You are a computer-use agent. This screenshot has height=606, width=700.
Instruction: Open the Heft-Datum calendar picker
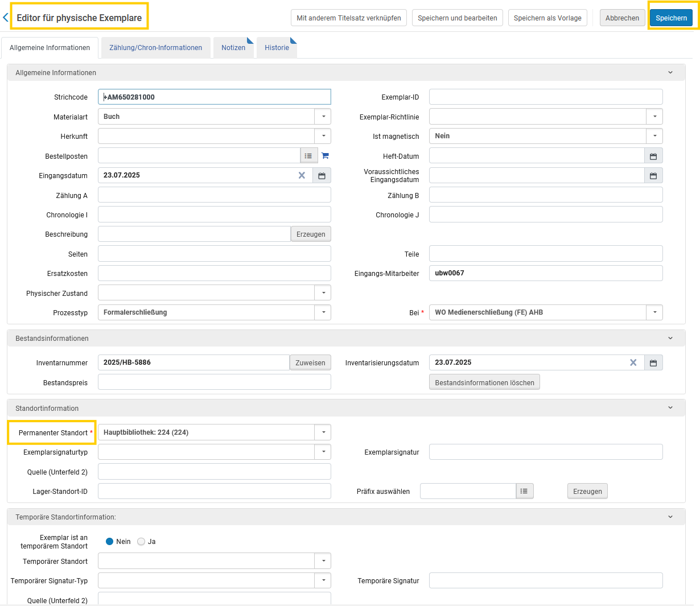click(x=653, y=156)
